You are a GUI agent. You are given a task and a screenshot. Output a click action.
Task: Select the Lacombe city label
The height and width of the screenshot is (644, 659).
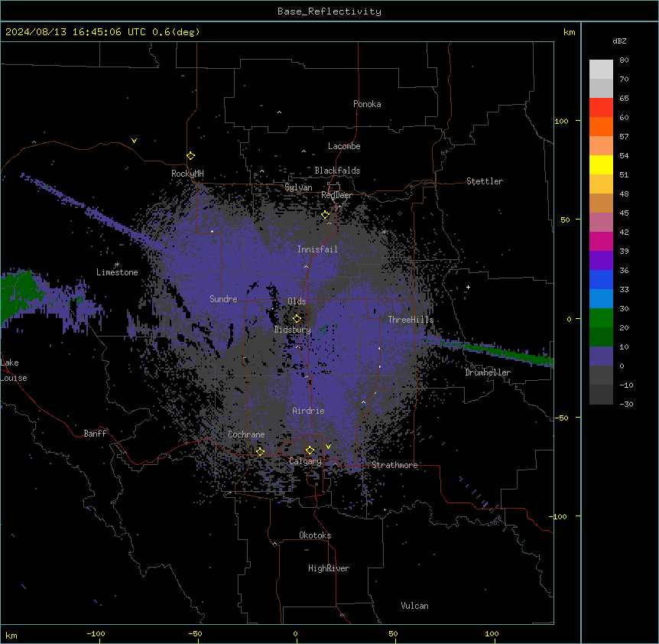[x=344, y=146]
